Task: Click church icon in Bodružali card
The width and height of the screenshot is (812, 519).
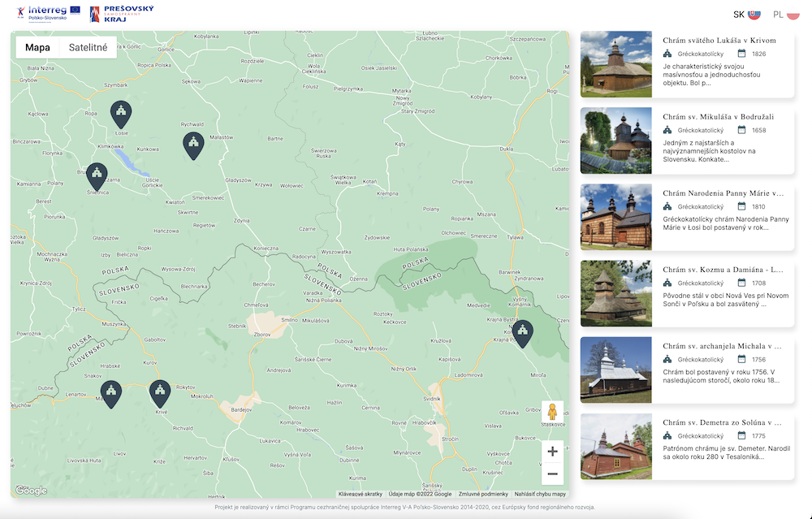Action: (x=667, y=130)
